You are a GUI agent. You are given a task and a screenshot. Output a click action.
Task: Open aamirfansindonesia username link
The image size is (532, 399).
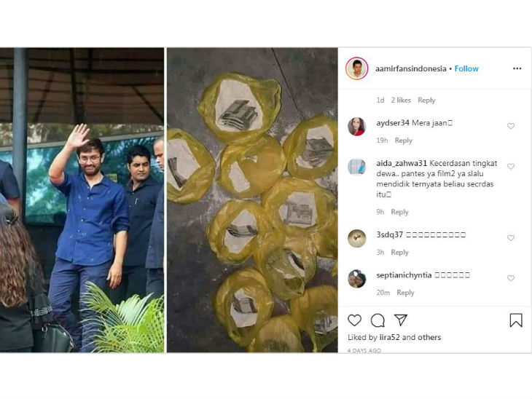point(410,68)
